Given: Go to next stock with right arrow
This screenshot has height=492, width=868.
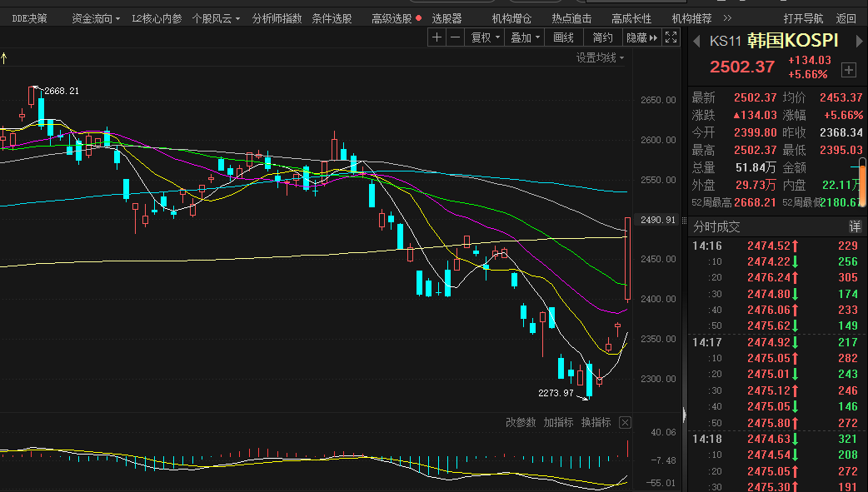Looking at the screenshot, I should 857,41.
